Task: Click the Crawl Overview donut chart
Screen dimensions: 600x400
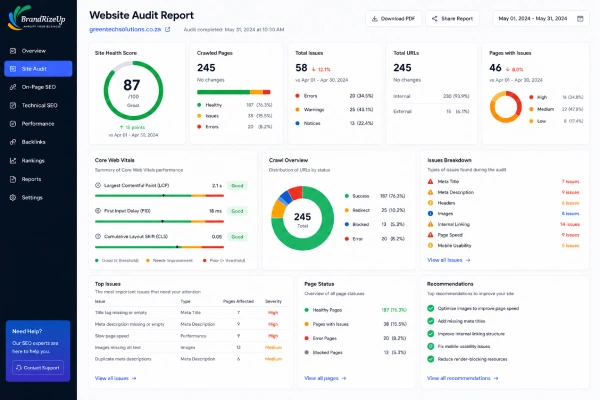Action: click(302, 218)
